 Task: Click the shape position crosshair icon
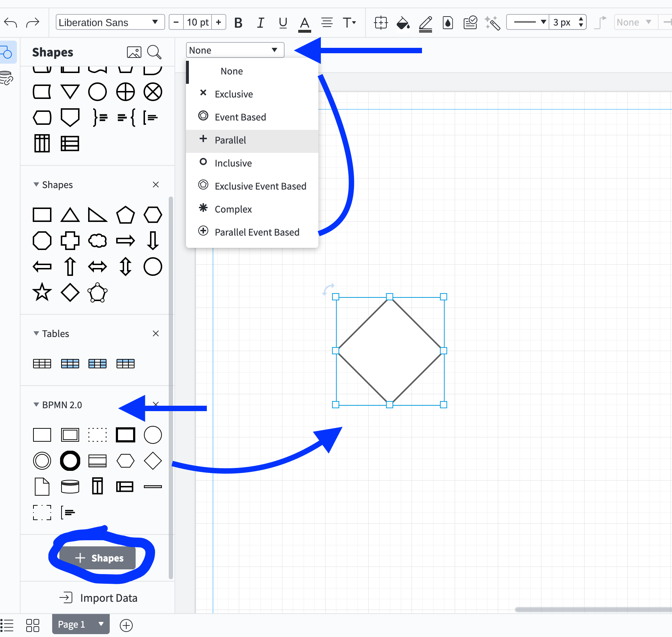(381, 23)
